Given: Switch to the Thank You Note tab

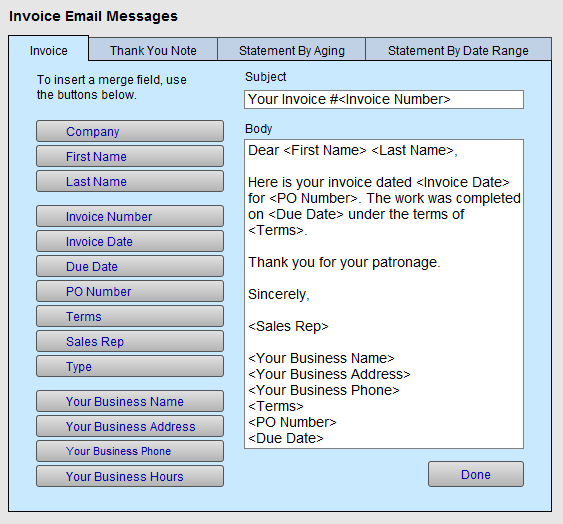Looking at the screenshot, I should tap(153, 50).
